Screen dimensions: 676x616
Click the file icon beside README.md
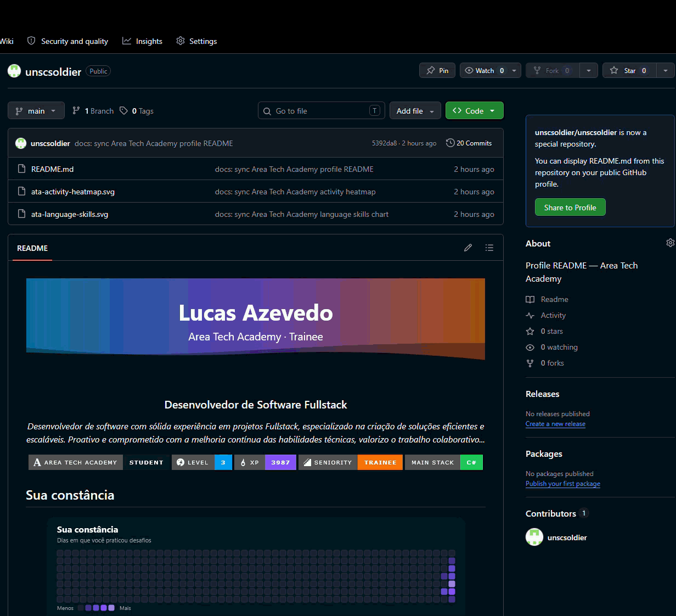pos(21,169)
